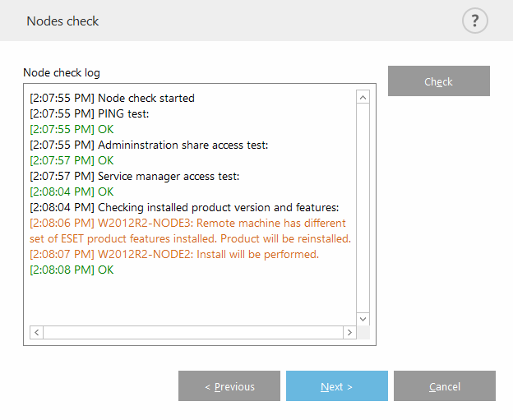Click the vertical scrollbar track of the log
This screenshot has width=513, height=420.
[363, 205]
